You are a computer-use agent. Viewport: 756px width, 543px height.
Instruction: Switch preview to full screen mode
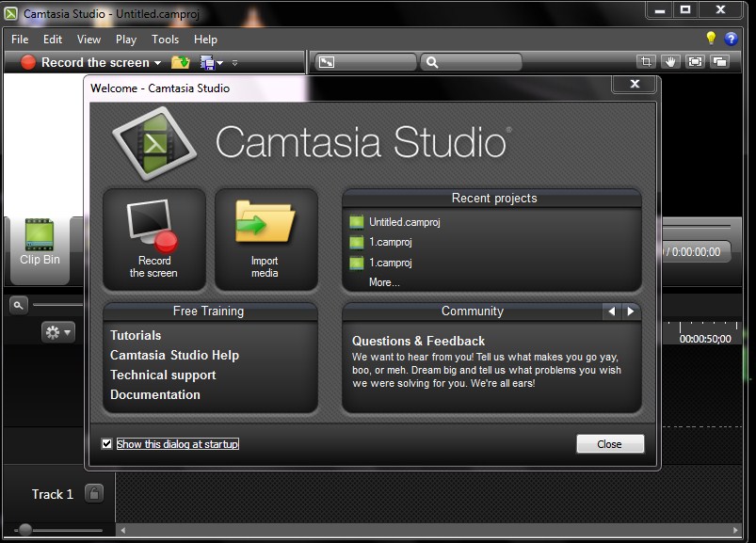pos(695,62)
